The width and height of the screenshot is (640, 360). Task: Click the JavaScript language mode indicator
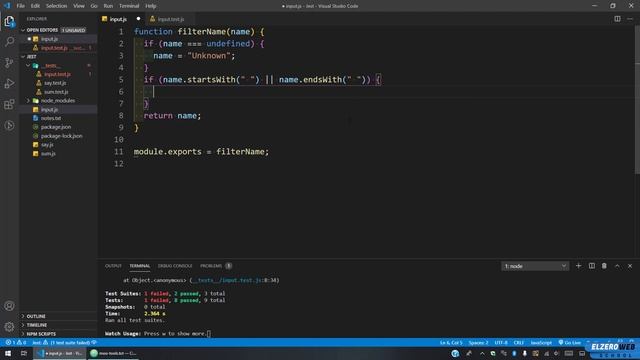541,342
